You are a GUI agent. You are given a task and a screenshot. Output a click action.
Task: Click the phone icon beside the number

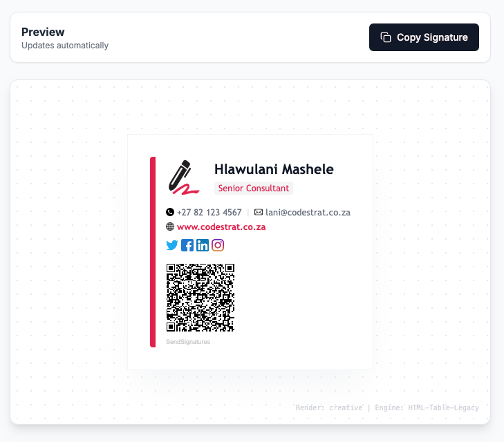170,212
